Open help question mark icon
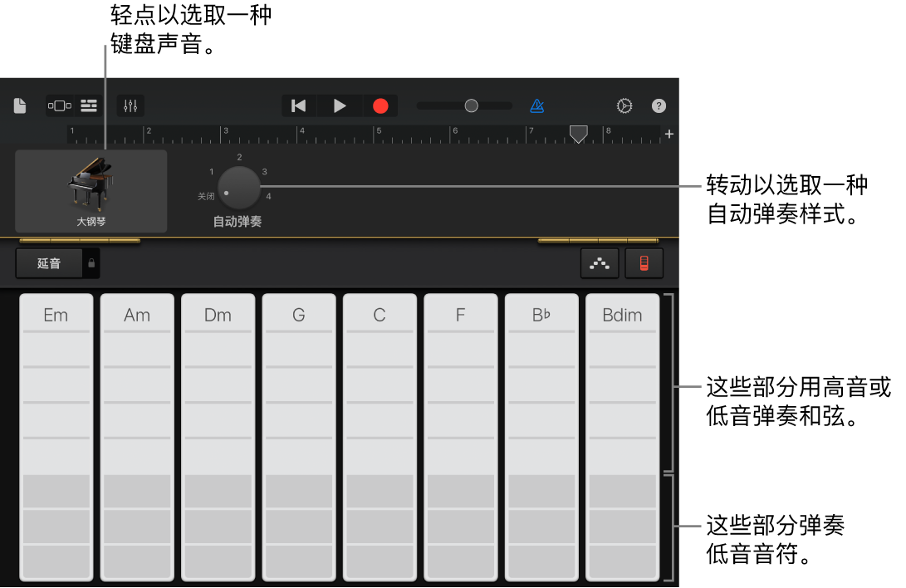The width and height of the screenshot is (906, 588). [659, 105]
